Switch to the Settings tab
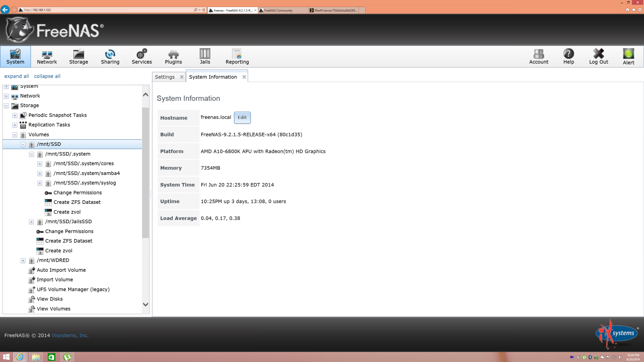This screenshot has width=644, height=362. tap(165, 77)
